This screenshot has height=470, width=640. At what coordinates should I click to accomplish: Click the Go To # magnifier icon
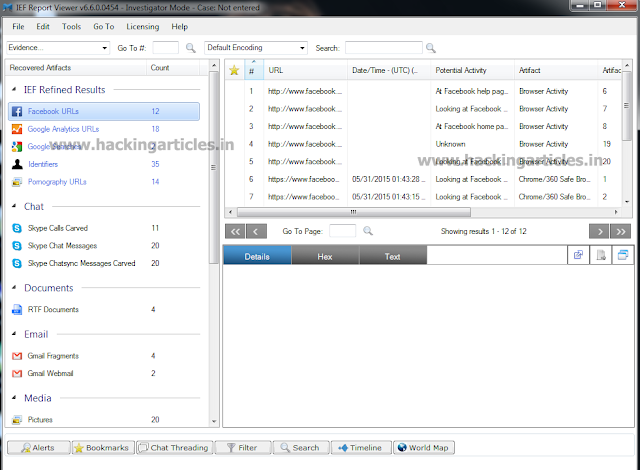tap(191, 48)
